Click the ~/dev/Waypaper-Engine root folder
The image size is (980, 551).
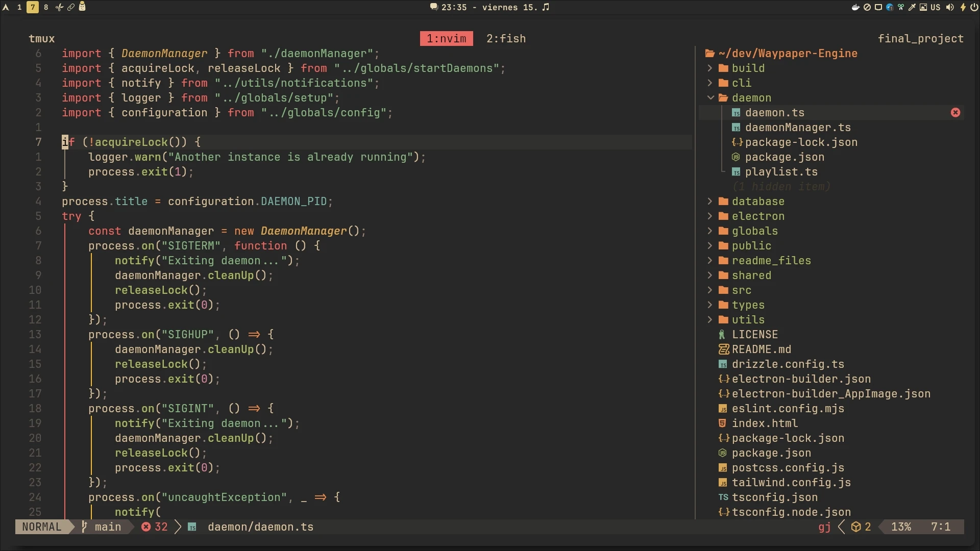tap(788, 54)
